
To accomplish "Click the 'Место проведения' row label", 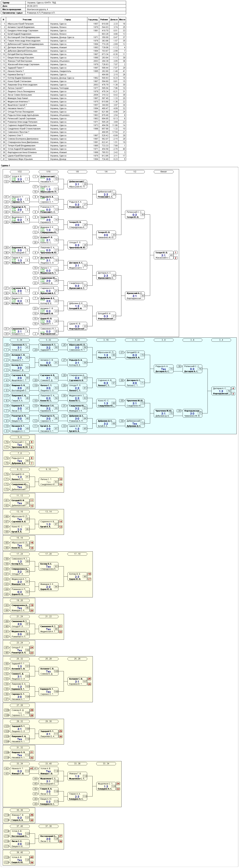I will (12, 9).
